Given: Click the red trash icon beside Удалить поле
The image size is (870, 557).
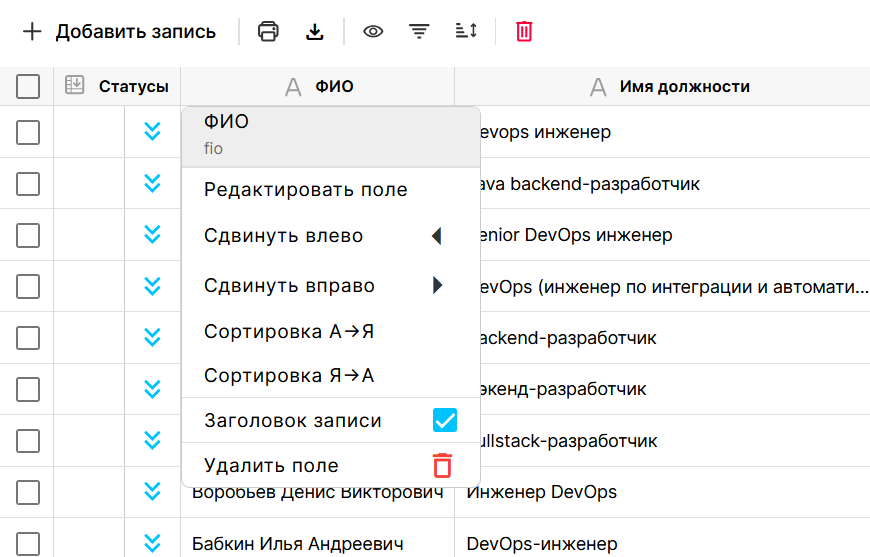Looking at the screenshot, I should pos(442,465).
